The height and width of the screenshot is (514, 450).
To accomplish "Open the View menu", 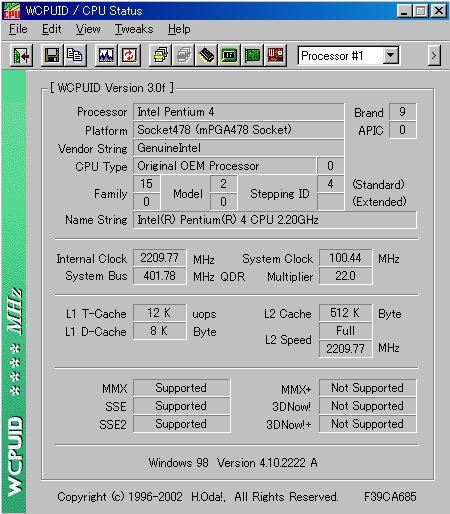I will [x=88, y=29].
